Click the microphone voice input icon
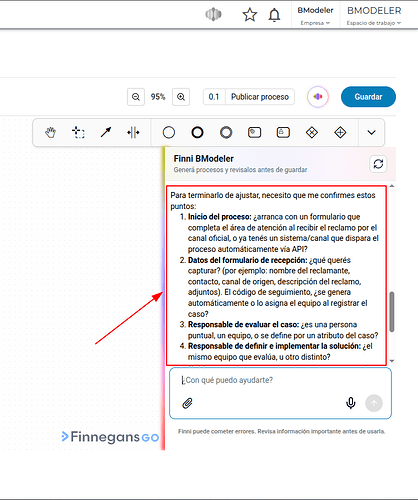Image resolution: width=418 pixels, height=500 pixels. click(x=351, y=403)
